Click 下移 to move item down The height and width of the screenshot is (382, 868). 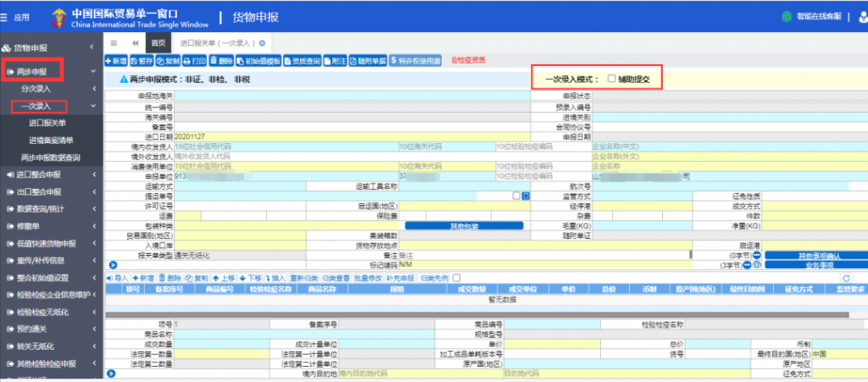[x=250, y=278]
